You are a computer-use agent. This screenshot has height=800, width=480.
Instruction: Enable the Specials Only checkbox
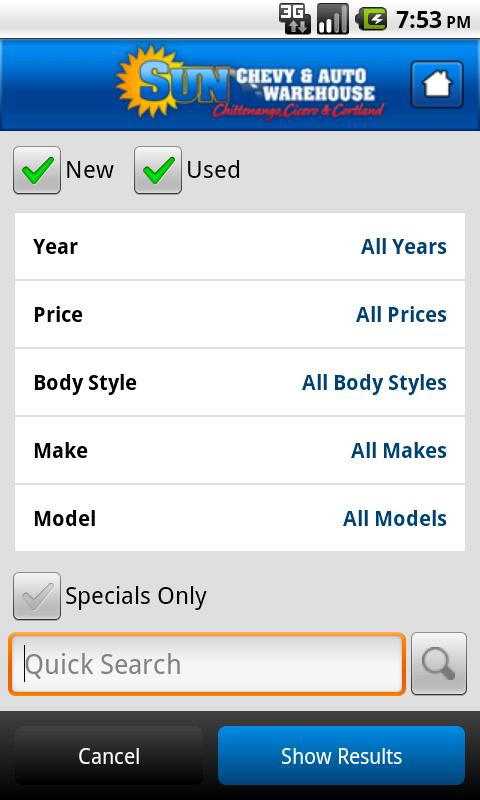[x=37, y=596]
